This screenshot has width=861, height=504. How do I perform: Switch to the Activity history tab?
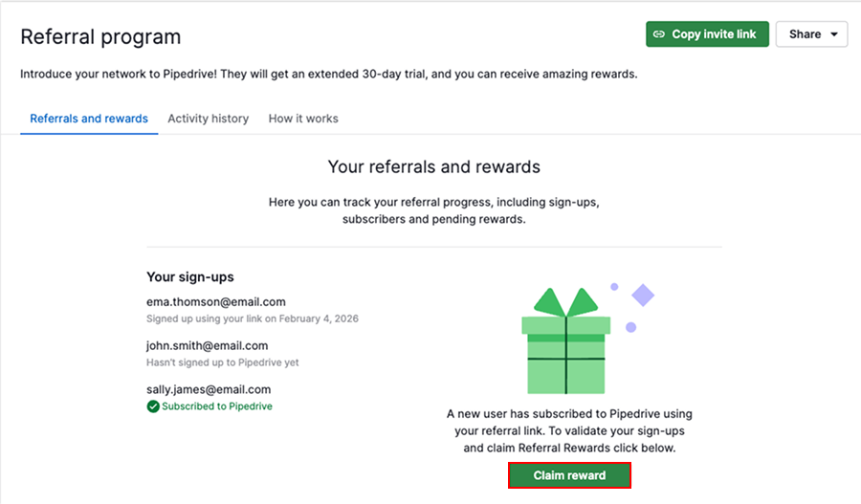click(208, 119)
